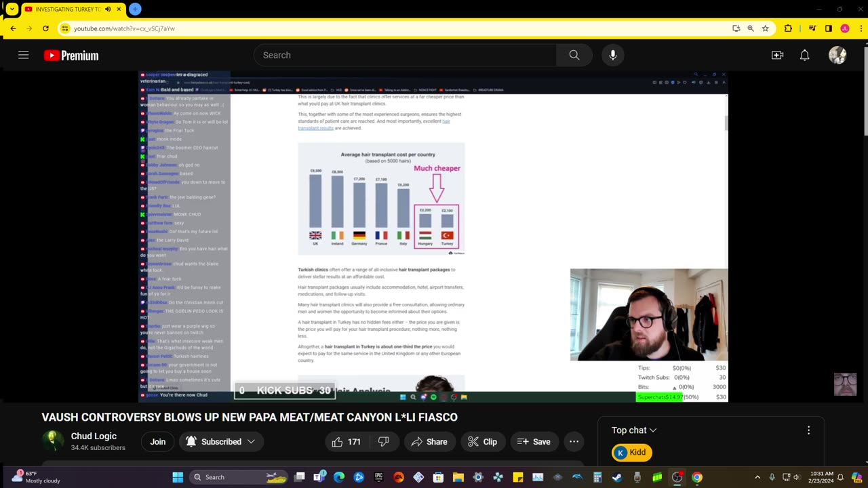This screenshot has height=488, width=868.
Task: Bookmark this page with star icon
Action: 766,28
